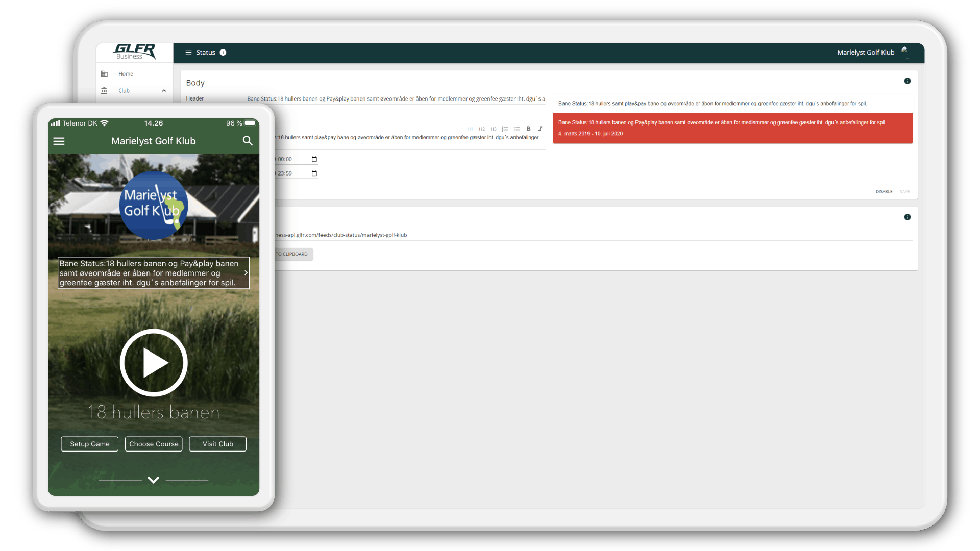Viewport: 980px width, 551px height.
Task: Click info icon in the feed URL card
Action: [908, 217]
